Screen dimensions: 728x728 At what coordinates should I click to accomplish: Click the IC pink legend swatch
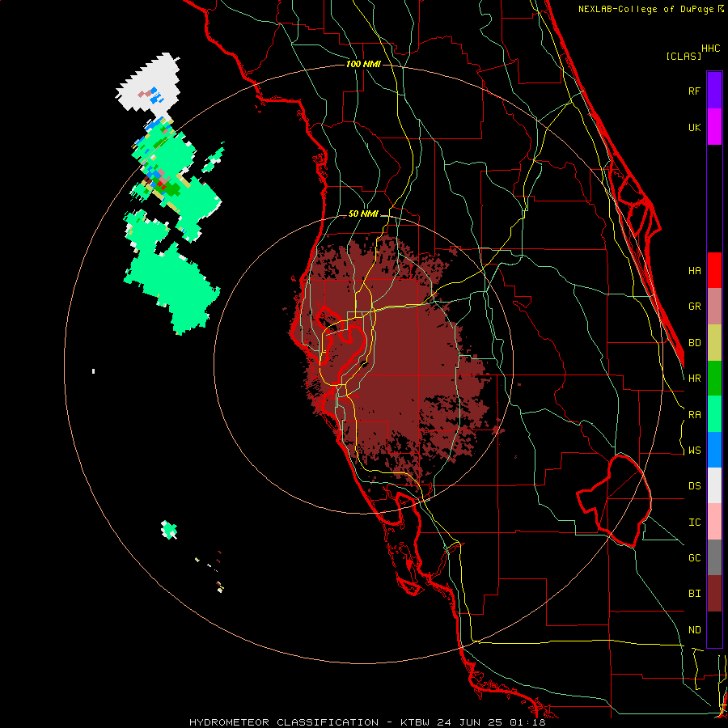coord(714,522)
